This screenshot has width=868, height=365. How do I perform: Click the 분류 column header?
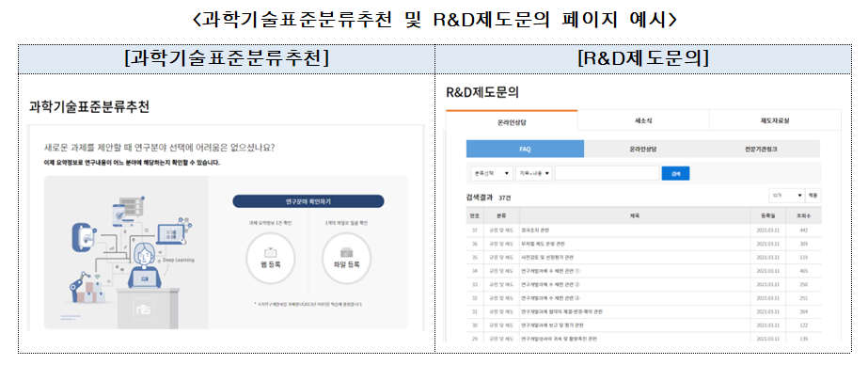click(x=500, y=215)
